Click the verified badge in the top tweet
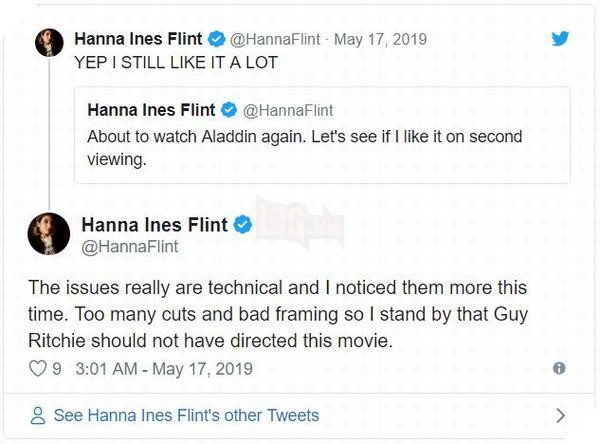The height and width of the screenshot is (444, 600). pos(214,40)
